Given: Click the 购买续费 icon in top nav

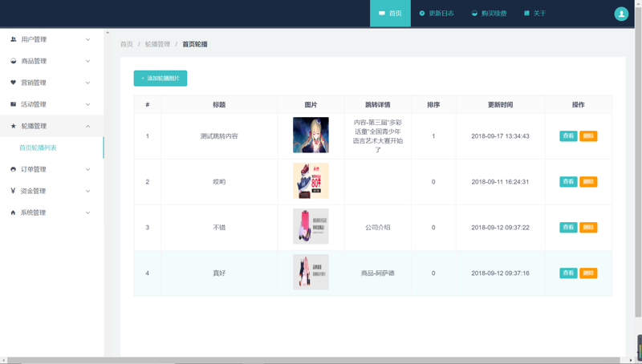Looking at the screenshot, I should point(474,14).
